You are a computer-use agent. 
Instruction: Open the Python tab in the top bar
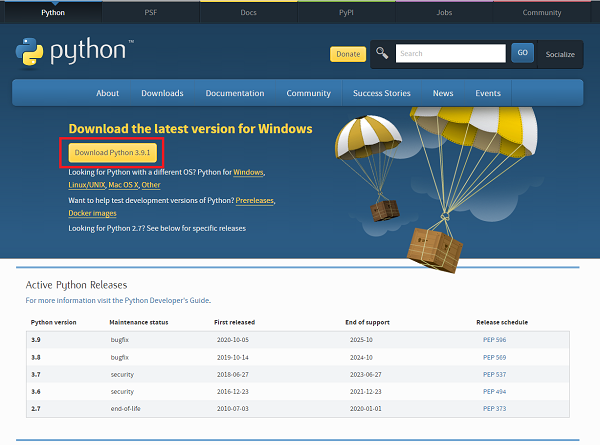[53, 13]
